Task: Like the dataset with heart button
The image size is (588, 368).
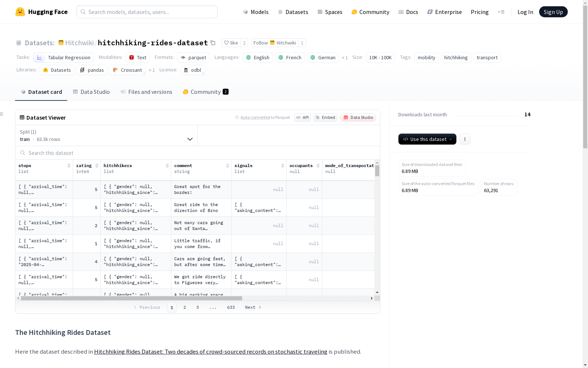Action: [231, 43]
